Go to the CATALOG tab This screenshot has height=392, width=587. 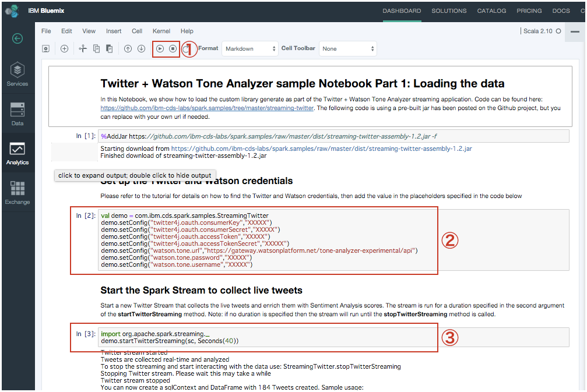[491, 11]
